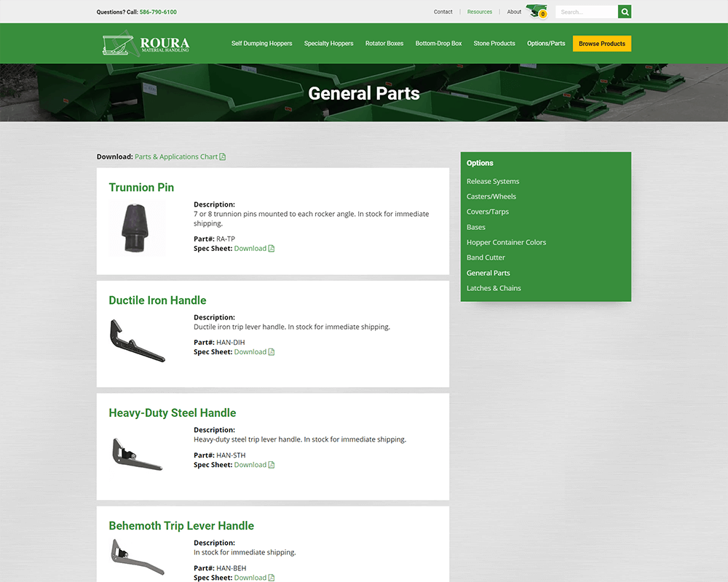728x582 pixels.
Task: Select Hopper Container Colors option
Action: pos(506,242)
